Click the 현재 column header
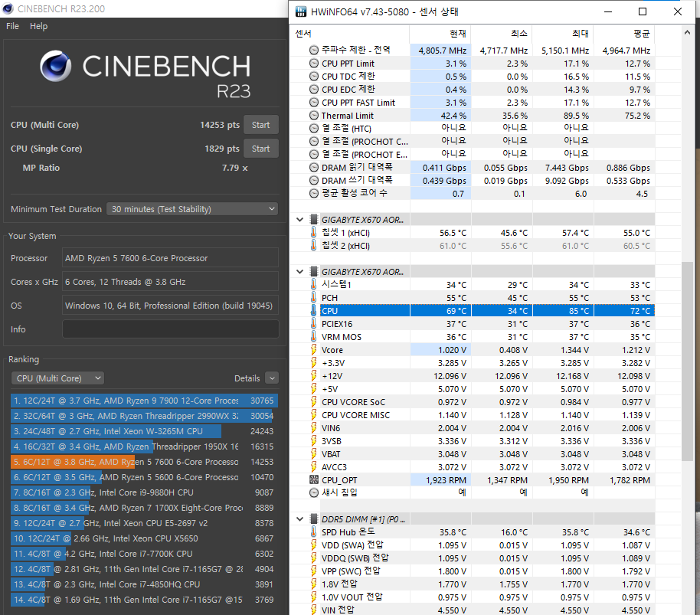This screenshot has height=615, width=700. 440,34
